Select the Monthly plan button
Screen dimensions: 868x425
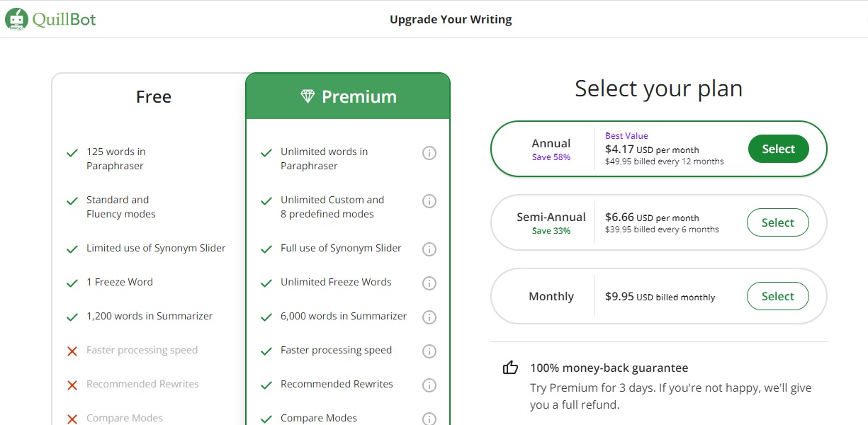pos(778,296)
